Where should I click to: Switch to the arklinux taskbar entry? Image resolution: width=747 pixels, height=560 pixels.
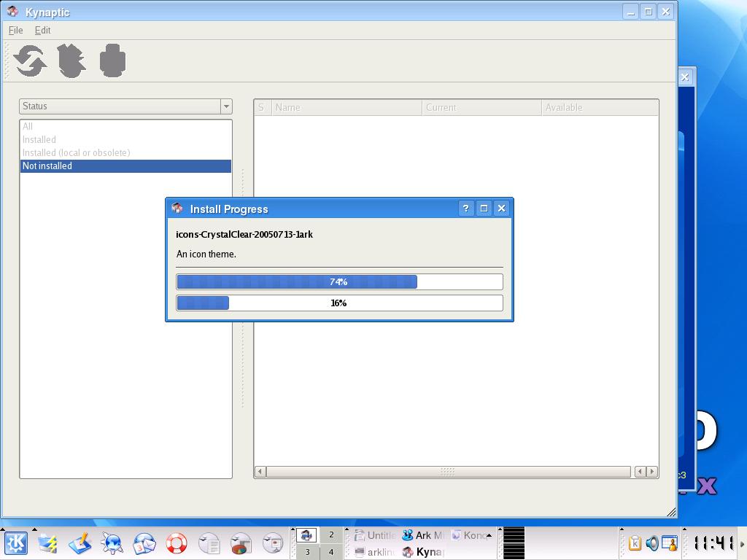click(x=375, y=552)
